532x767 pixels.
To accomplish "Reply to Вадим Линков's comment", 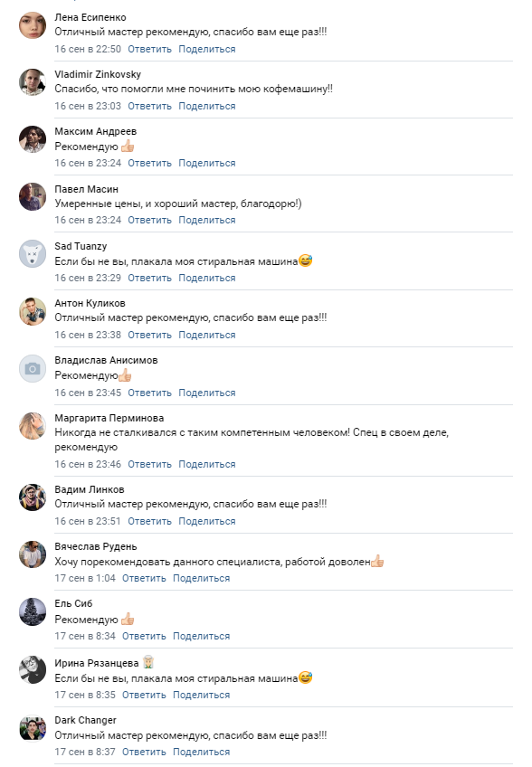I will (x=150, y=522).
